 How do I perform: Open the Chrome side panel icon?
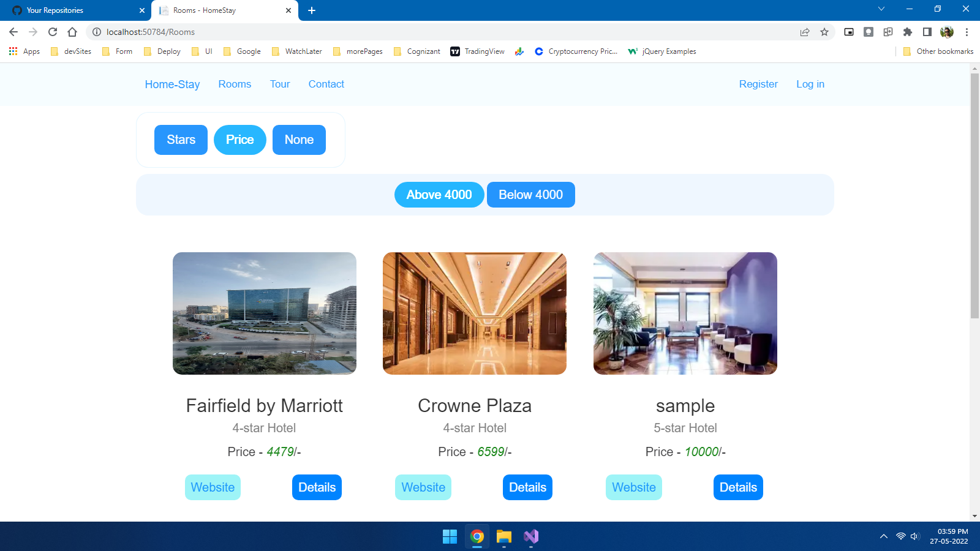click(x=927, y=32)
